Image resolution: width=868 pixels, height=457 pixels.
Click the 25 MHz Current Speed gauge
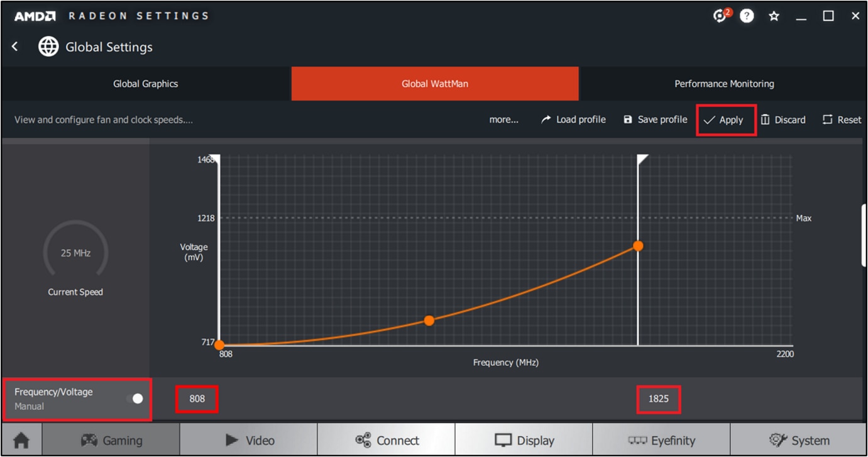pyautogui.click(x=75, y=253)
